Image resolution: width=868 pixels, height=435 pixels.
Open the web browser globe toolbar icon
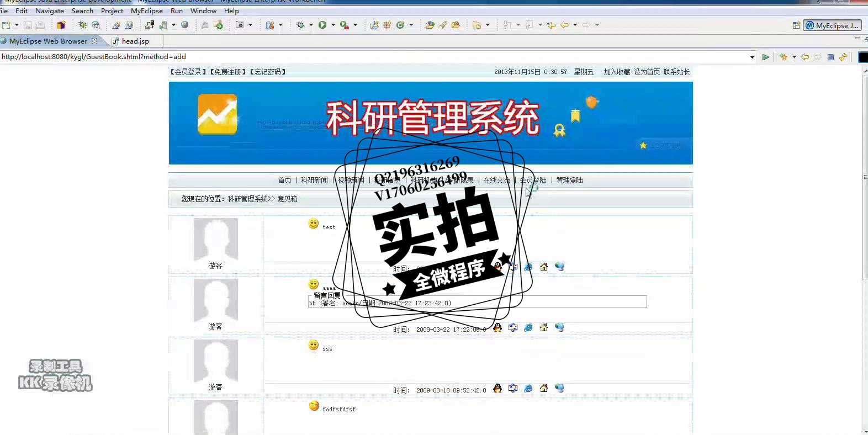185,25
